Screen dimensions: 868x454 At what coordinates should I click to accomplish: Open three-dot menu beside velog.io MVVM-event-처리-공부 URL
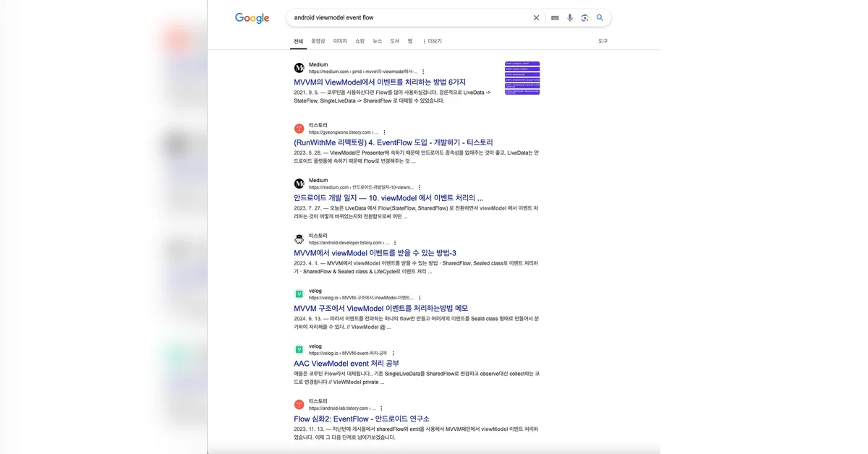click(393, 353)
